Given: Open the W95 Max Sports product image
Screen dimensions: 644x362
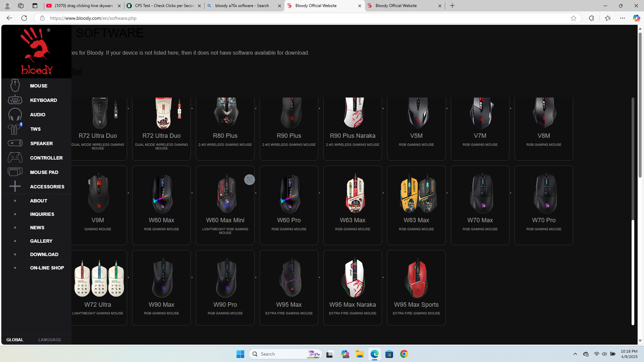Looking at the screenshot, I should (x=417, y=278).
